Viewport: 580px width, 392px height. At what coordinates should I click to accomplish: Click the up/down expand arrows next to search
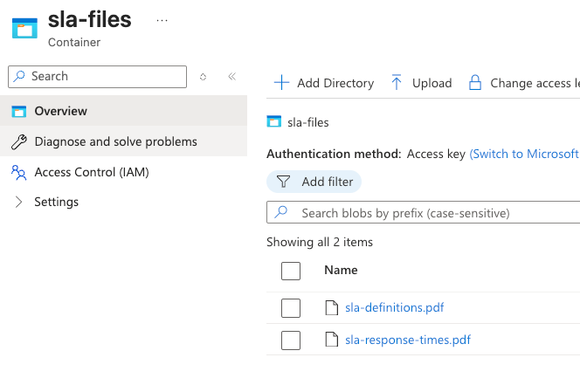[x=204, y=76]
